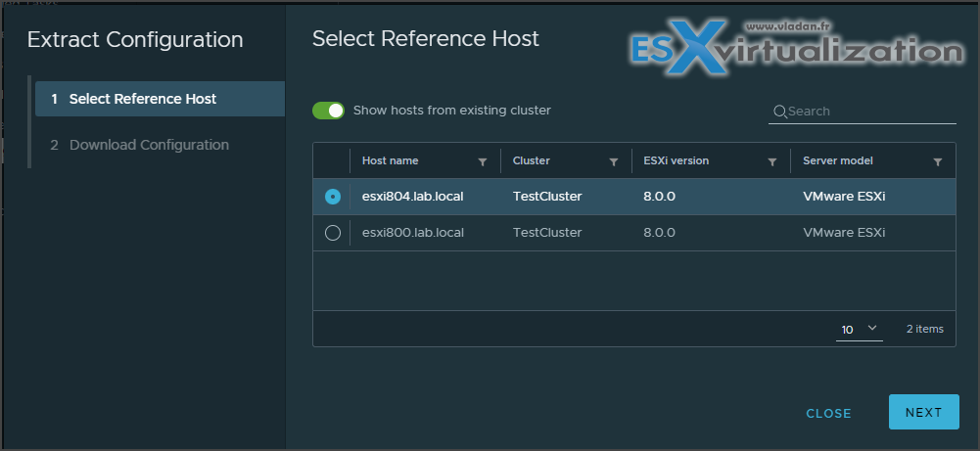The image size is (980, 451).
Task: Click TestCluster in the esxi800 row
Action: (x=547, y=233)
